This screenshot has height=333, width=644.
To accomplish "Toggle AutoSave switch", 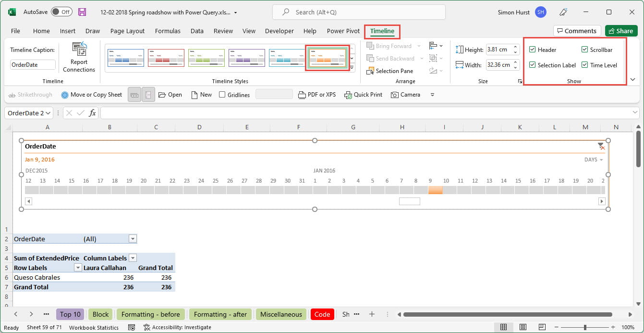I will tap(61, 12).
